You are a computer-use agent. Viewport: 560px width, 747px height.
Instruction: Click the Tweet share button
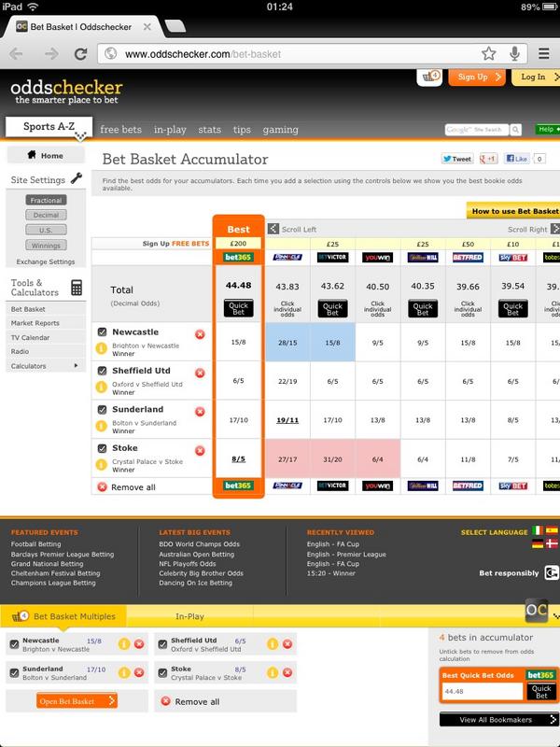click(457, 159)
